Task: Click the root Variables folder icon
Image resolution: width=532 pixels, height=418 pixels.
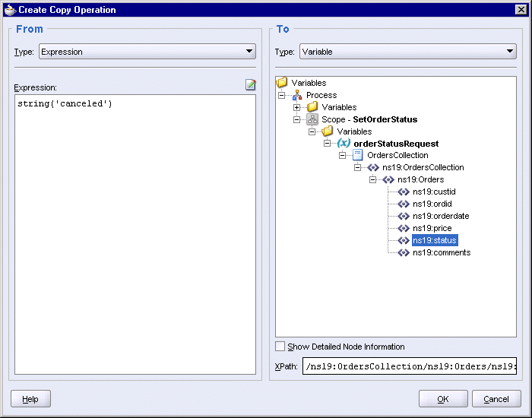Action: point(282,82)
